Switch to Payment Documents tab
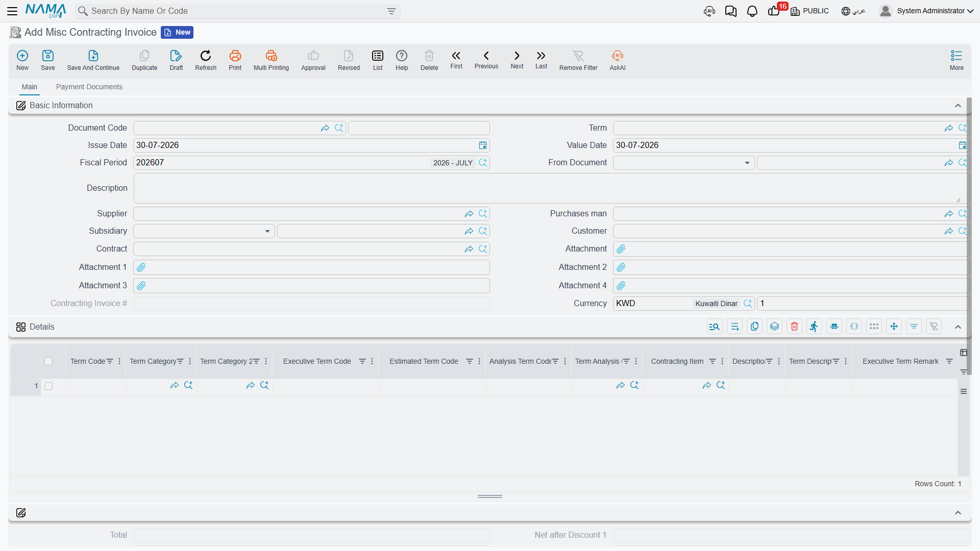The image size is (980, 551). (x=89, y=87)
